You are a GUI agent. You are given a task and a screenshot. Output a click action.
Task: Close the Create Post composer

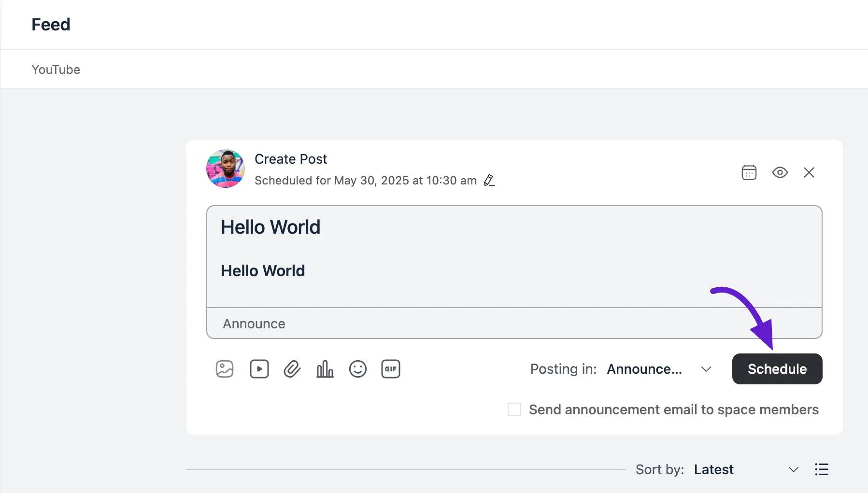pyautogui.click(x=809, y=172)
